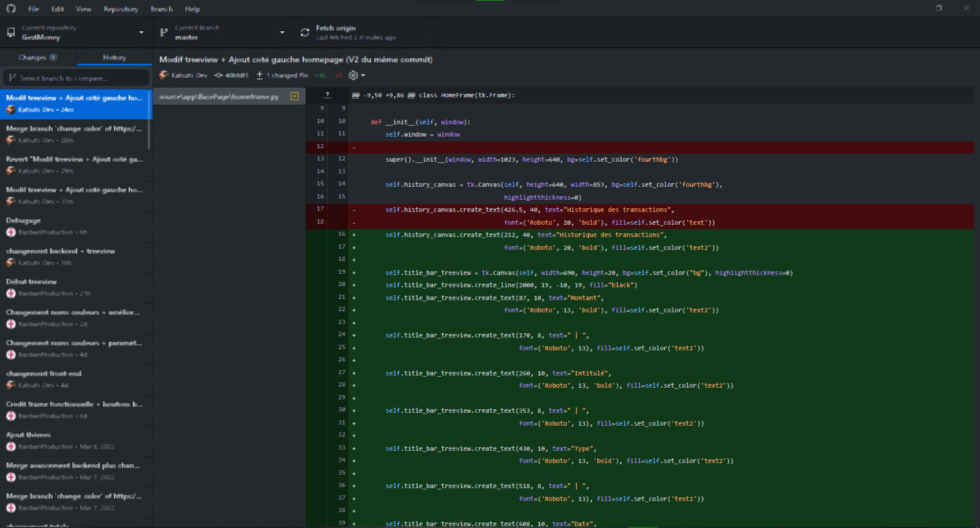Open the Repository menu
Viewport: 980px width, 528px height.
click(x=121, y=9)
